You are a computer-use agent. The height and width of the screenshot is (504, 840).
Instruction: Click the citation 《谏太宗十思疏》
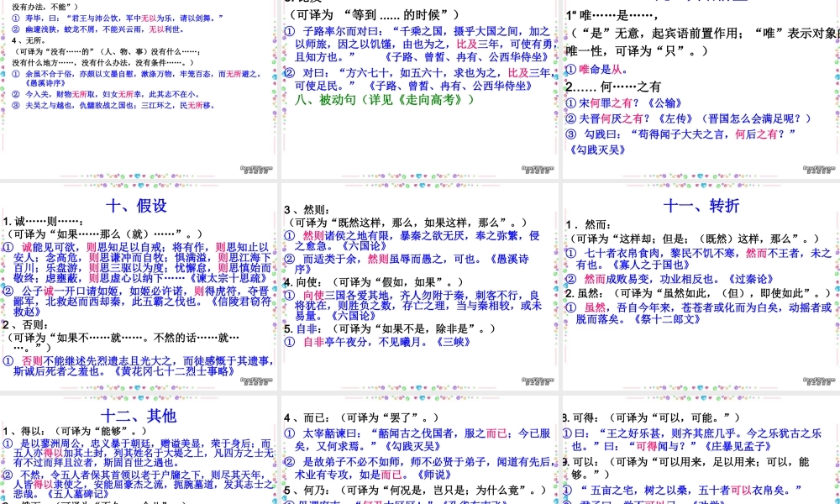click(x=228, y=279)
